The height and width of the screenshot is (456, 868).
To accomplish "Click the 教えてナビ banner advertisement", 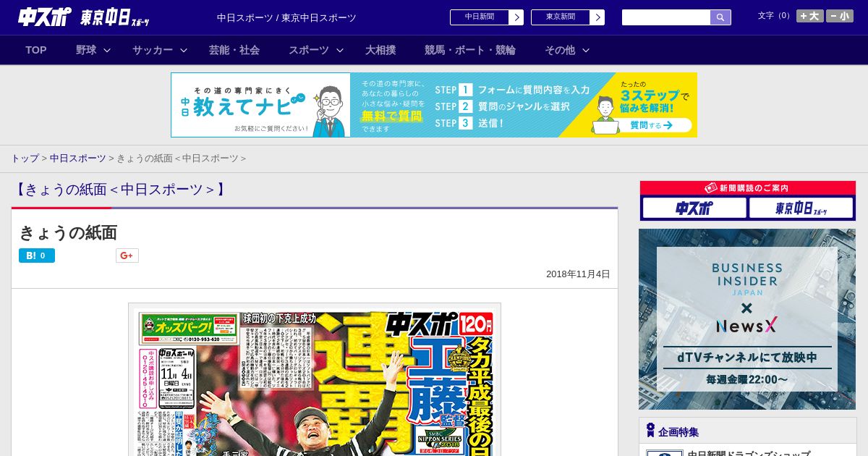I will (x=434, y=105).
